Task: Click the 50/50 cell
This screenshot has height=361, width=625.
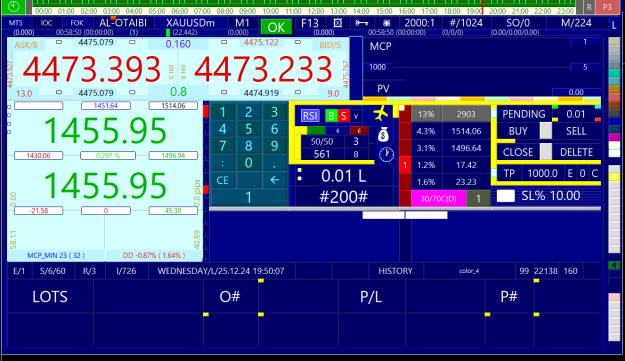Action: 322,141
